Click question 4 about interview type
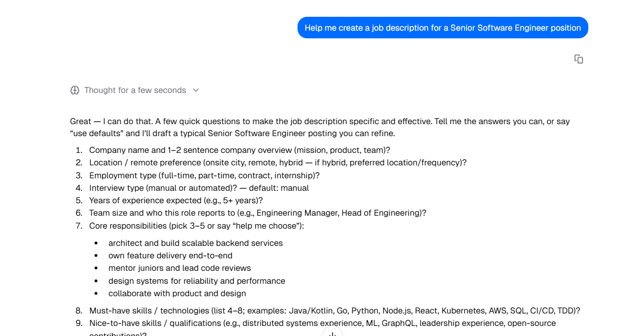The width and height of the screenshot is (644, 336). (199, 187)
